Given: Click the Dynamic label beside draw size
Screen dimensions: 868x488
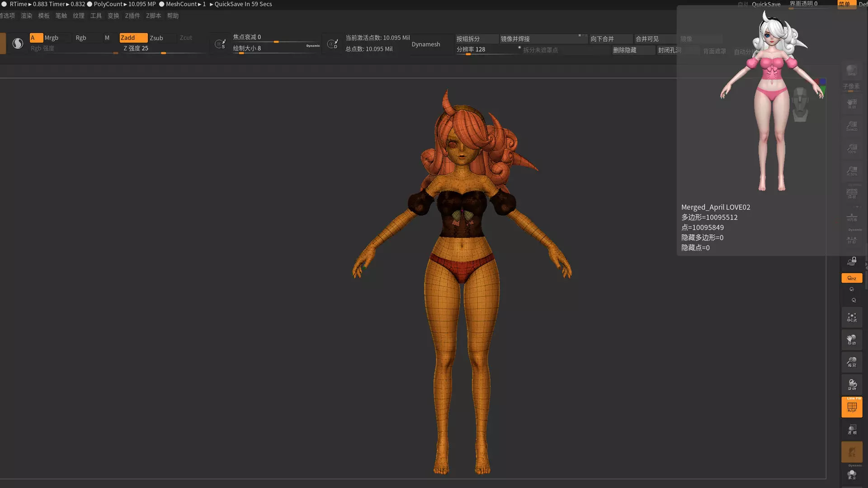Looking at the screenshot, I should click(313, 46).
